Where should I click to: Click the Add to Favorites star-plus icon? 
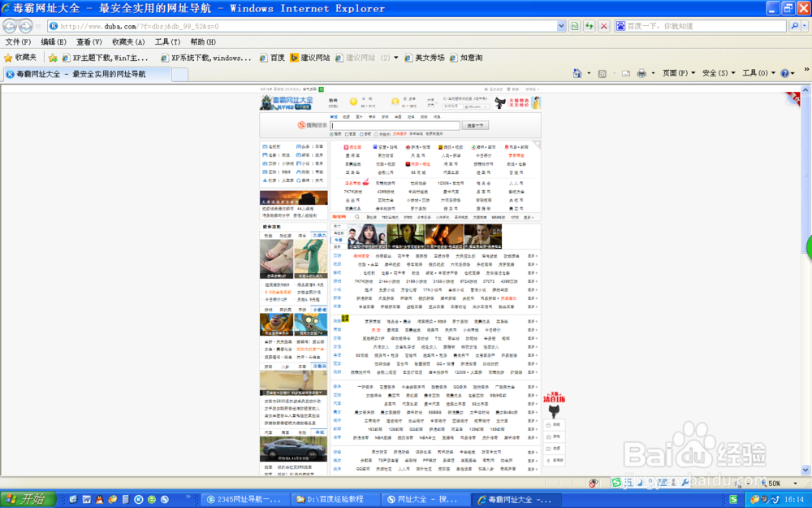[53, 58]
